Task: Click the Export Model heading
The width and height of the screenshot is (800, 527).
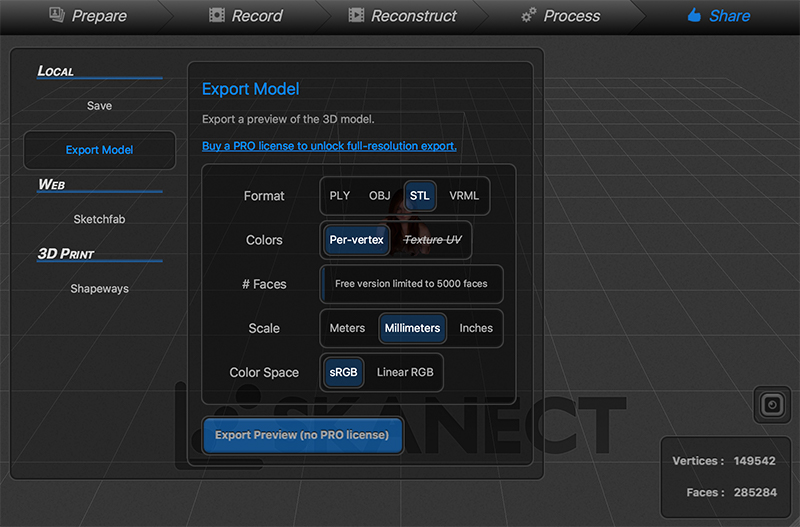Action: point(251,89)
